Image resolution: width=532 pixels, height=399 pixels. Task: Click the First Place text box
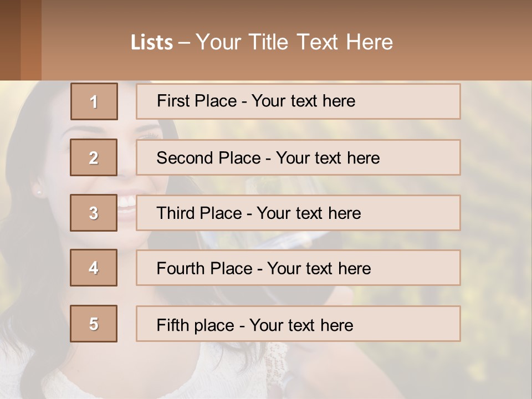(x=298, y=101)
